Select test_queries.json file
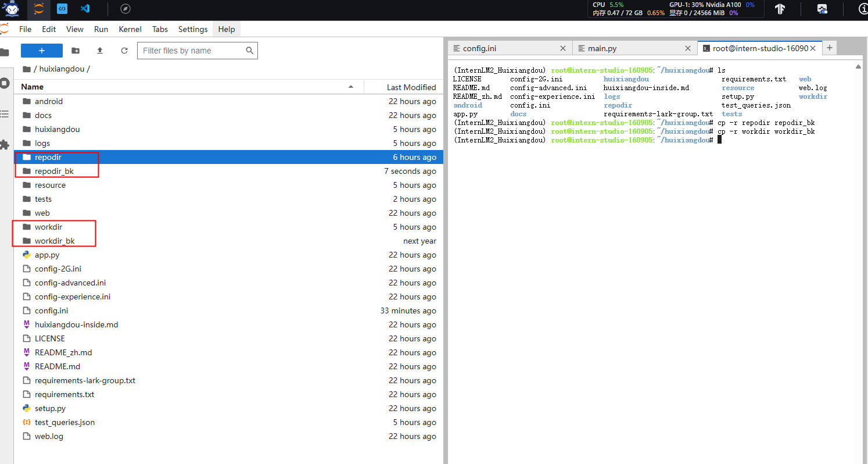This screenshot has width=868, height=464. pos(229,422)
